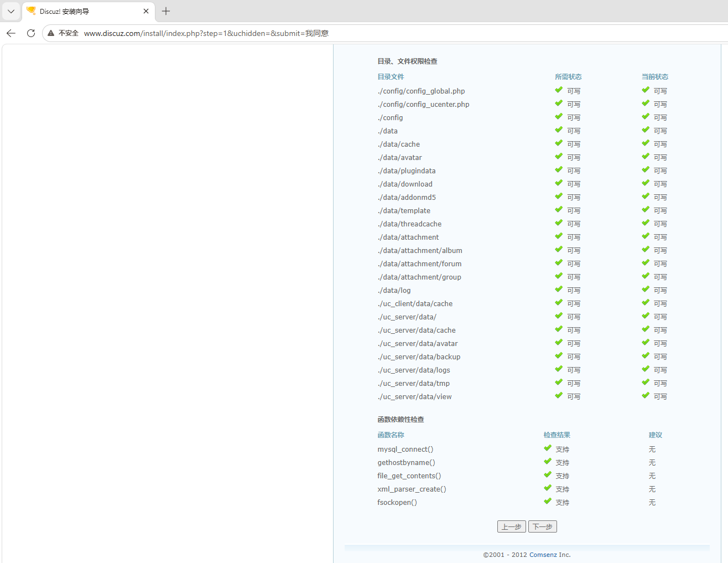This screenshot has height=563, width=728.
Task: Click the xml_parser_create() function name
Action: point(412,489)
